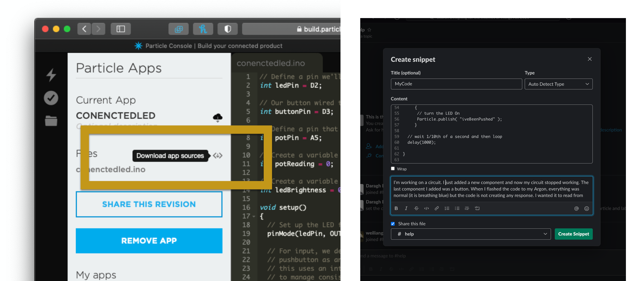Go forward with the Safari forward arrow
644x281 pixels.
coord(98,29)
